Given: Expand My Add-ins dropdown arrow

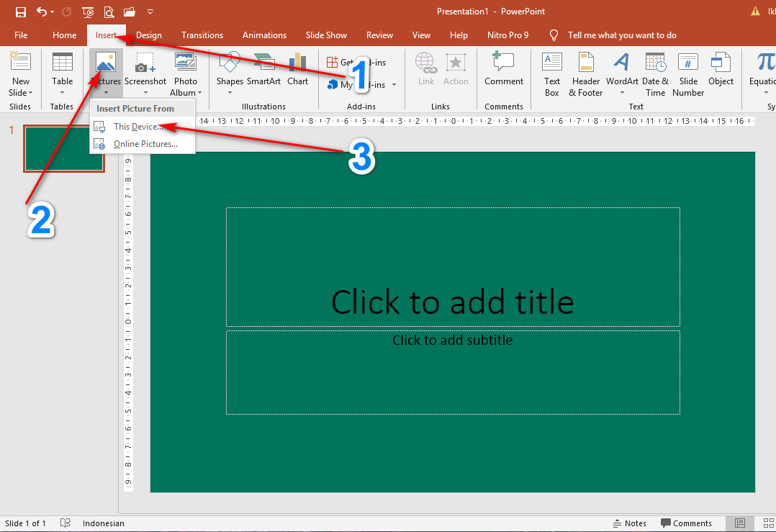Looking at the screenshot, I should coord(394,85).
